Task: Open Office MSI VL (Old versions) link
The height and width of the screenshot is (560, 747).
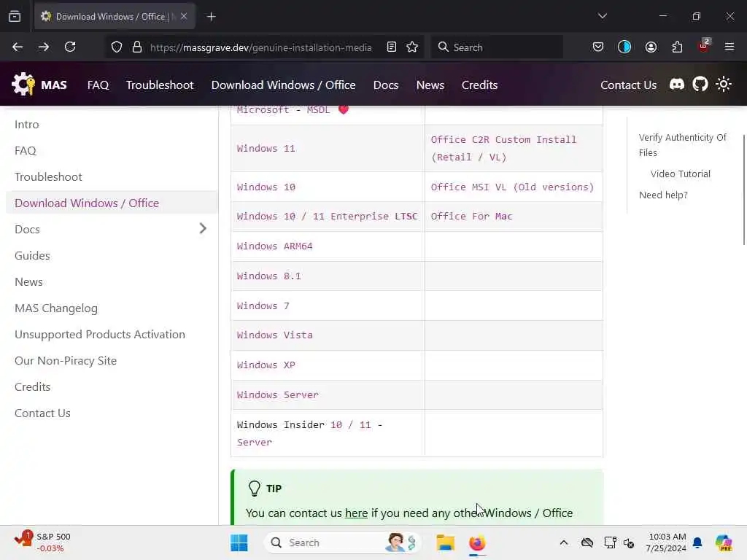Action: tap(513, 187)
